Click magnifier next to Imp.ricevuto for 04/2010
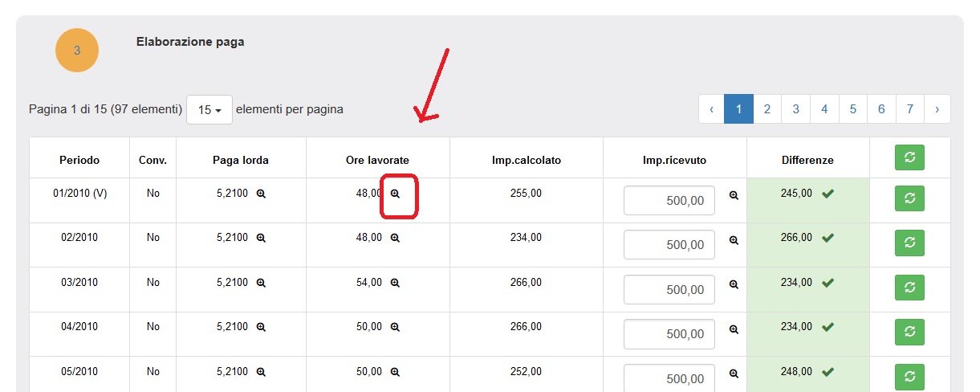 click(734, 329)
